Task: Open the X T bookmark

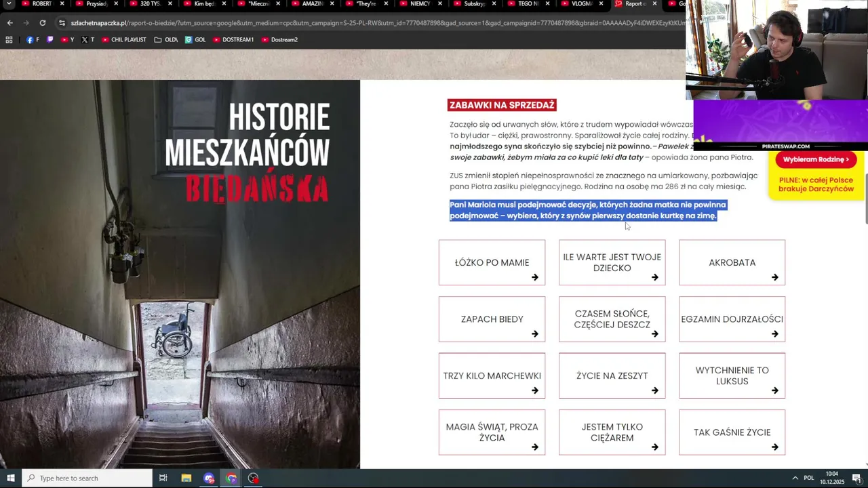Action: 88,39
